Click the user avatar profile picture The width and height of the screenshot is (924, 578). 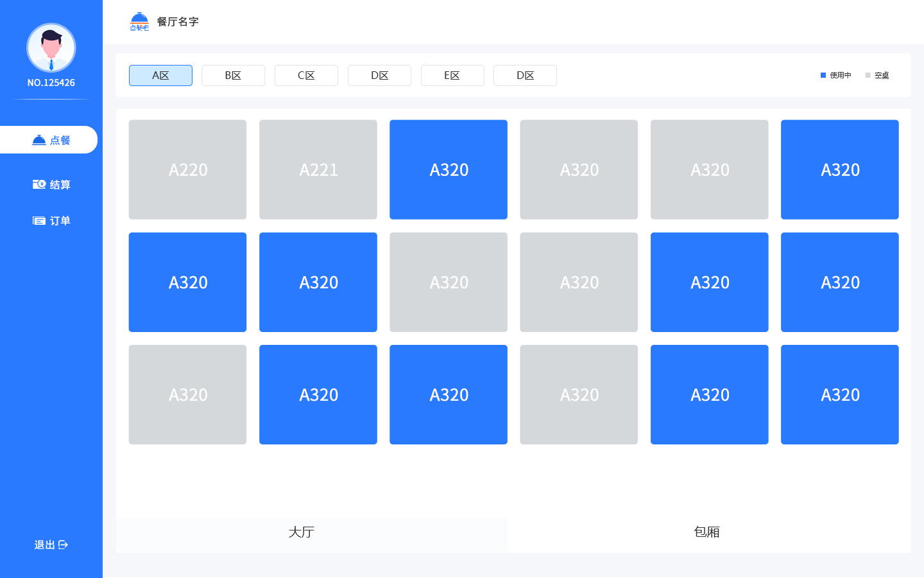[x=51, y=48]
